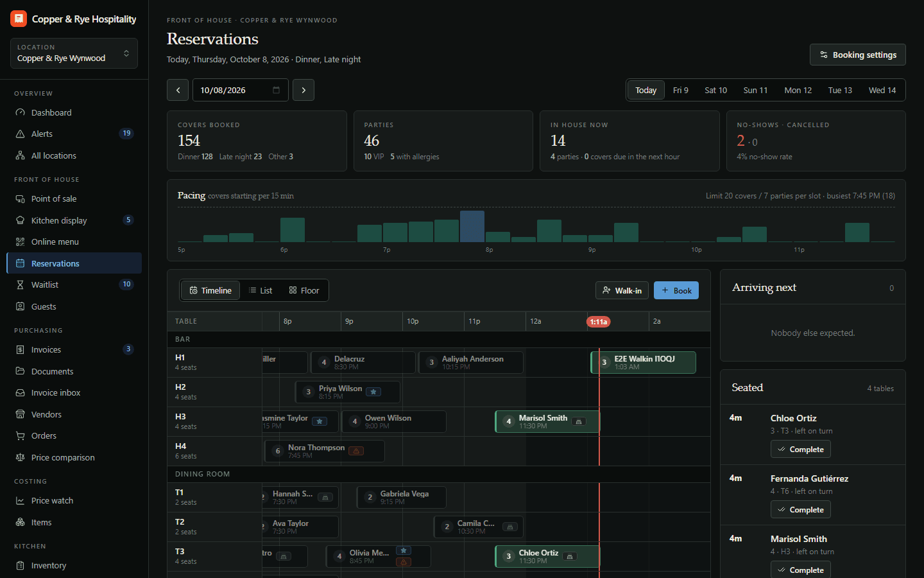Select Mon 12 date tab
The height and width of the screenshot is (578, 924).
point(798,90)
